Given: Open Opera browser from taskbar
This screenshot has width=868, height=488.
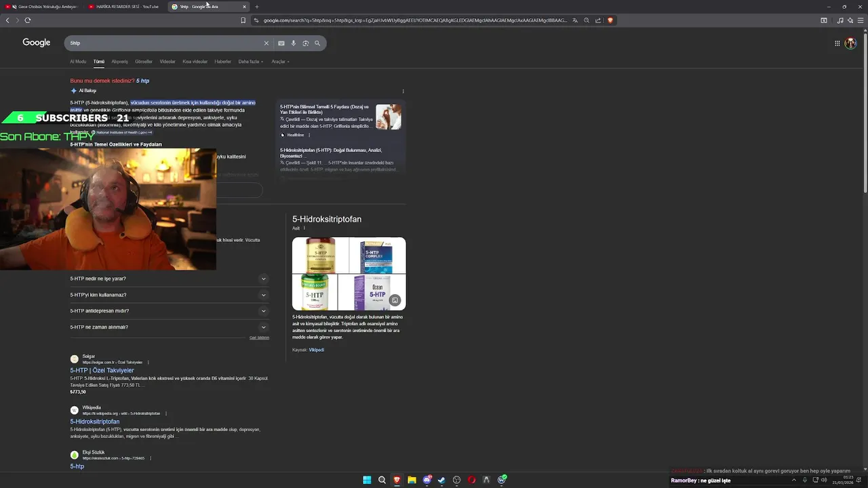Looking at the screenshot, I should [x=471, y=480].
